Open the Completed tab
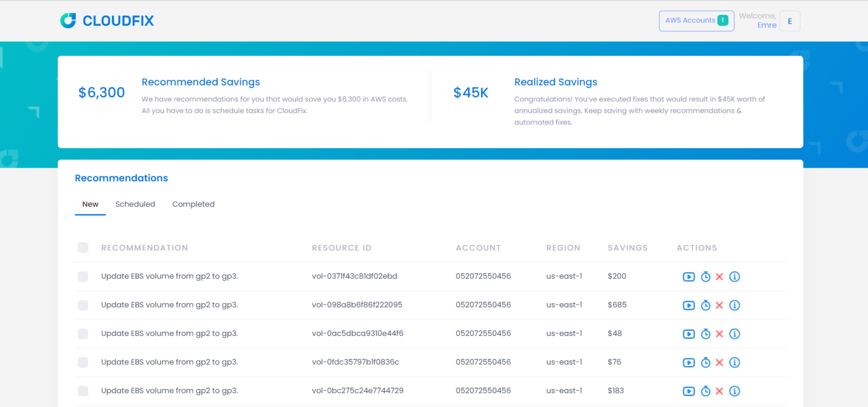Screen dimensions: 868x407 (193, 204)
